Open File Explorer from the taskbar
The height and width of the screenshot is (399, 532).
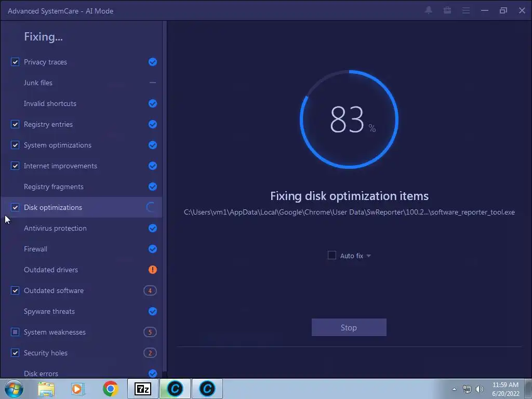(46, 389)
